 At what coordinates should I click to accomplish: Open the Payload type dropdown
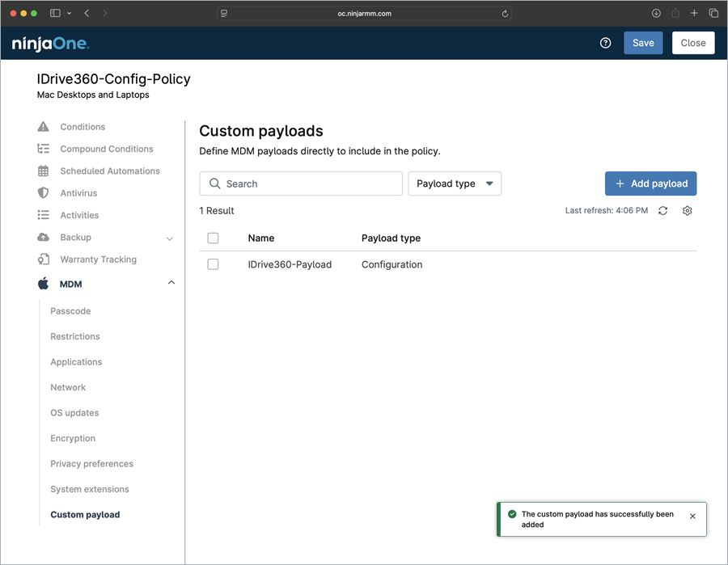[455, 183]
